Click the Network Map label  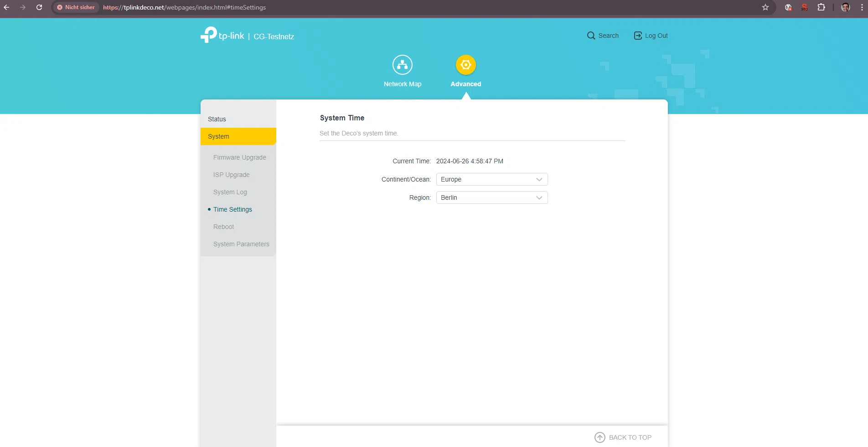(x=403, y=84)
